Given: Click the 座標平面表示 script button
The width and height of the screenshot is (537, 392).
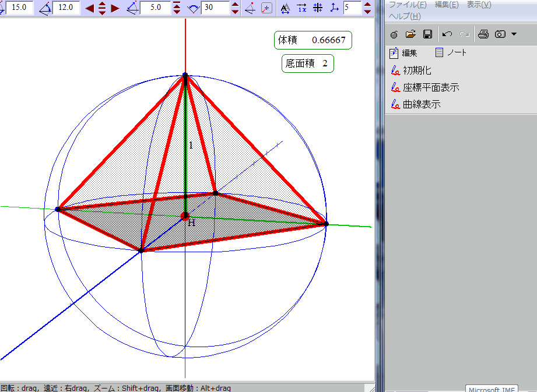Looking at the screenshot, I should 431,88.
